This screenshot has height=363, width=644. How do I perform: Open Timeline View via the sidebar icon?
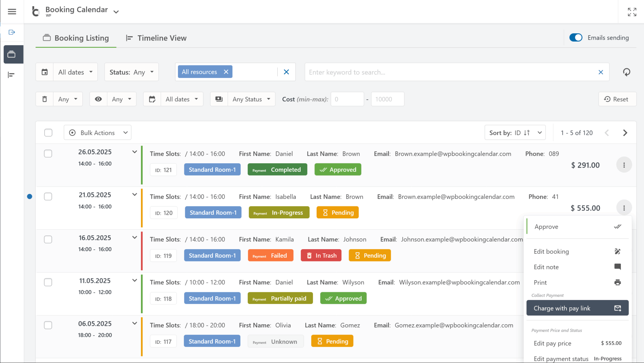click(11, 75)
